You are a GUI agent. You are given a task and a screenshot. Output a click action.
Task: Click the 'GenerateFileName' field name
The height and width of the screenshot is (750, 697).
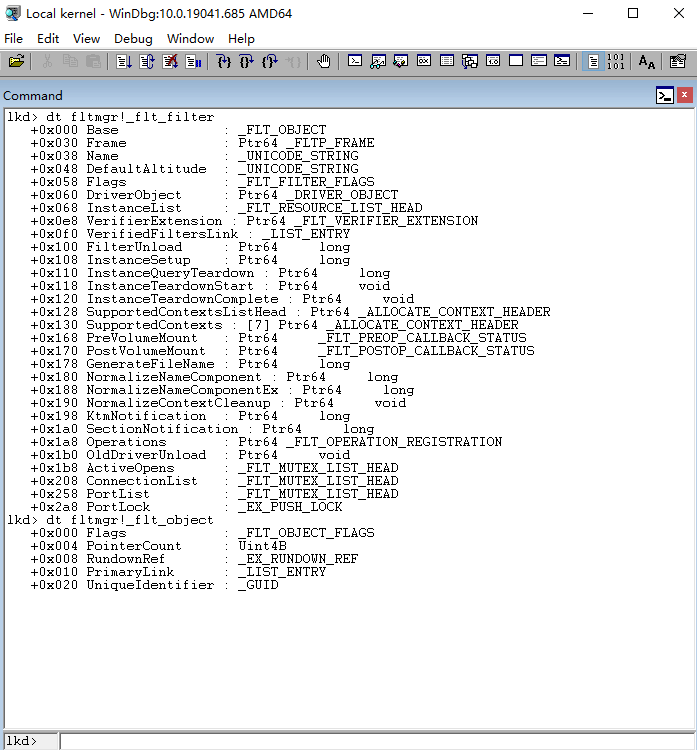pyautogui.click(x=150, y=364)
